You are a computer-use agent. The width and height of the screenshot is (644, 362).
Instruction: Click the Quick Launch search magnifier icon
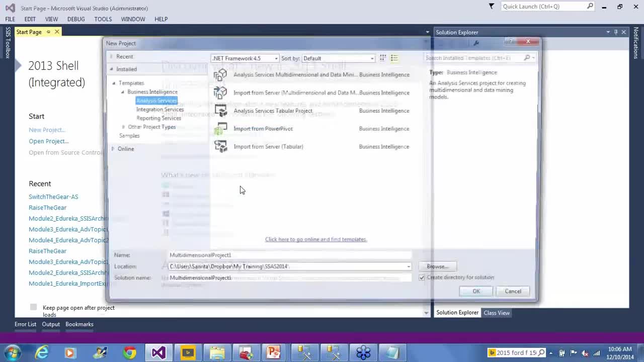tap(590, 6)
